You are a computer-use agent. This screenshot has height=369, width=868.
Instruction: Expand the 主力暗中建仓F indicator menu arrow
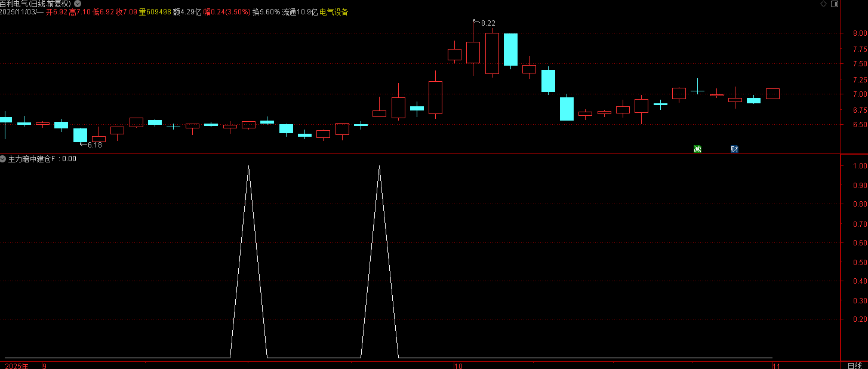click(4, 159)
